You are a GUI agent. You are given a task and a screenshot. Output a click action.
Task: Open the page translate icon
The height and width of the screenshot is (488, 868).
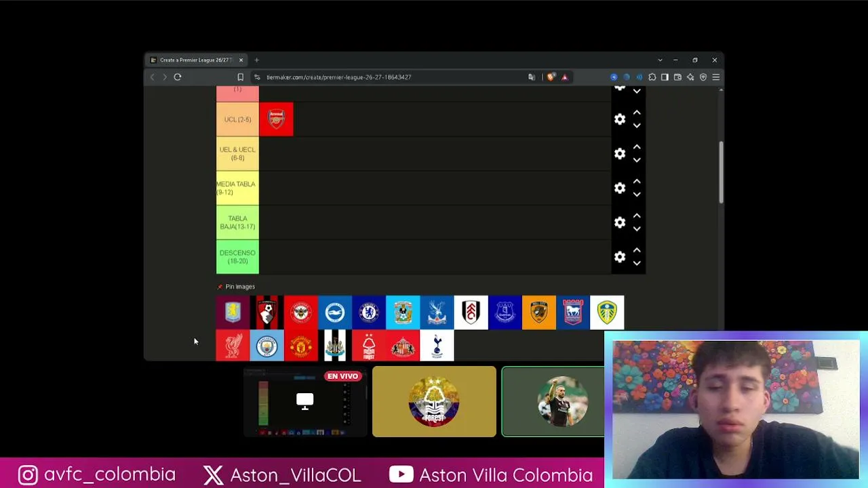point(532,77)
